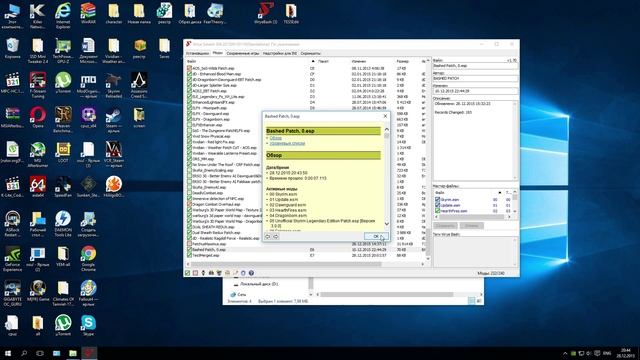Select the Assassin's Creed desktop shortcut
Viewport: 640px width, 360px height.
pos(139,85)
